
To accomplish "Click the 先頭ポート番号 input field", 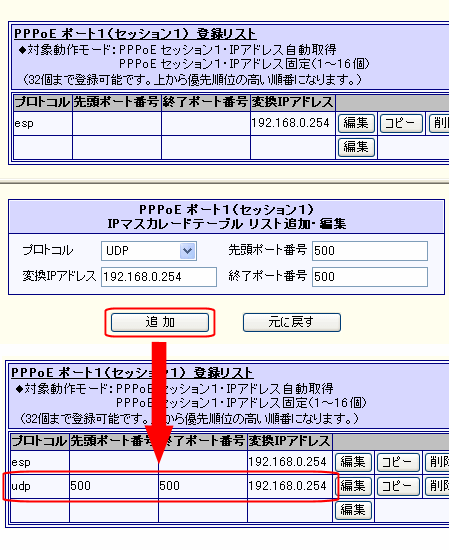I will 370,251.
